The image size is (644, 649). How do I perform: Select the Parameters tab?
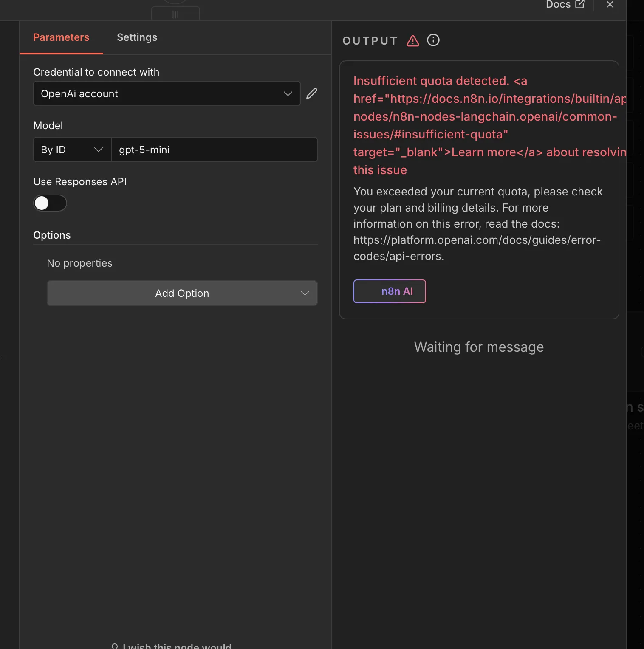point(61,37)
